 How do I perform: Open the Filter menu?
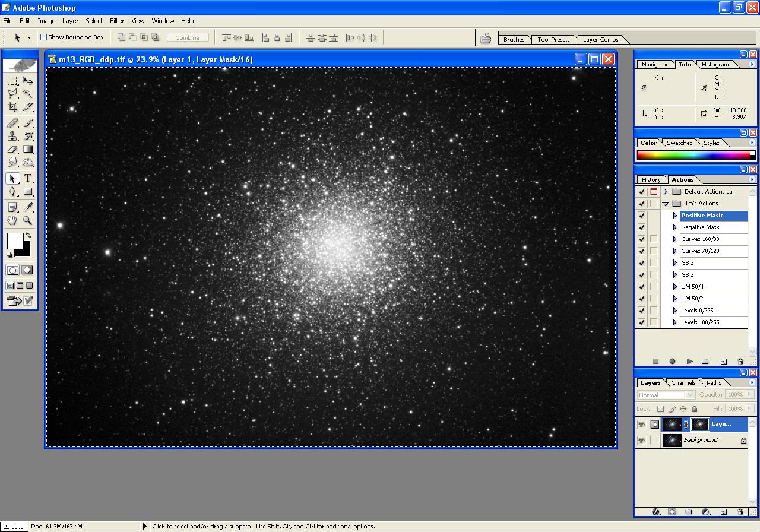pos(117,21)
